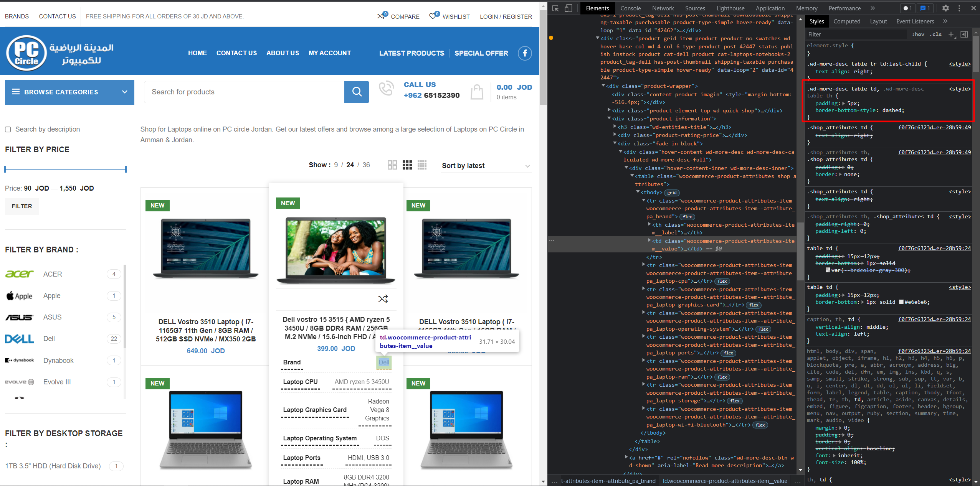This screenshot has height=486, width=980.
Task: Add a new style rule with plus icon
Action: tap(951, 34)
